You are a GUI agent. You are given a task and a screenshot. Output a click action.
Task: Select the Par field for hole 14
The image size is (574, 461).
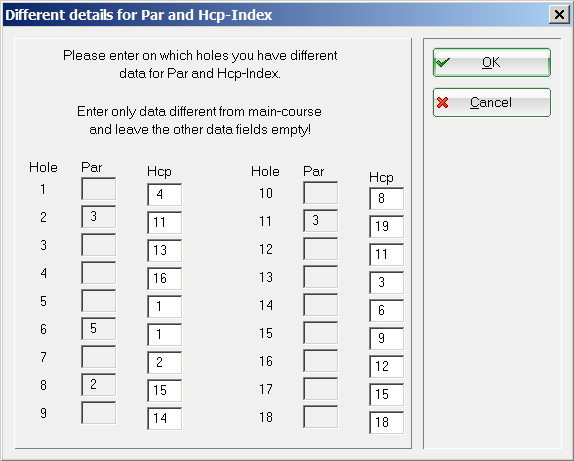pyautogui.click(x=320, y=305)
